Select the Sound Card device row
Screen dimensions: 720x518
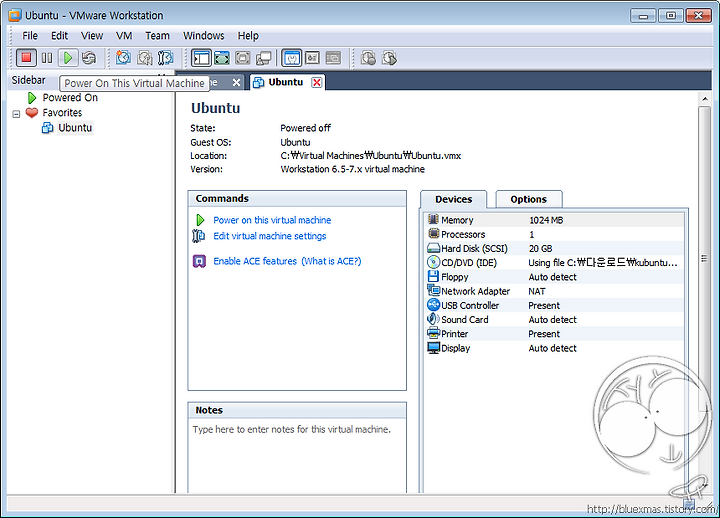tap(555, 320)
